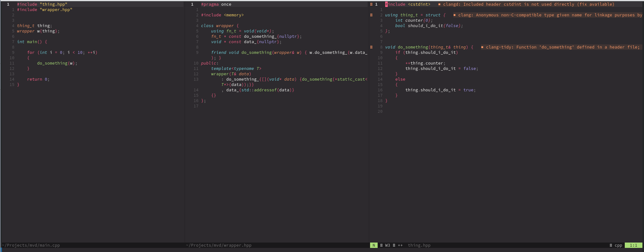The width and height of the screenshot is (644, 252).
Task: Click thing.hpp filename in active statusline
Action: click(419, 245)
